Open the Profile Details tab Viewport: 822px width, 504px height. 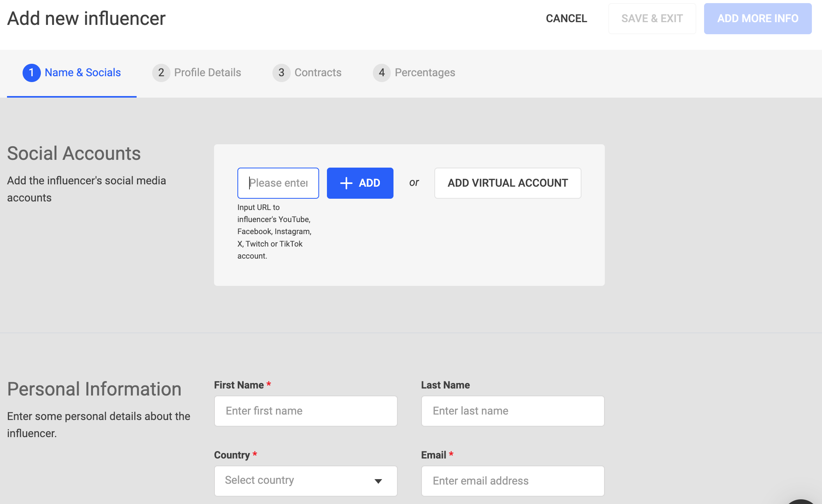pyautogui.click(x=207, y=73)
